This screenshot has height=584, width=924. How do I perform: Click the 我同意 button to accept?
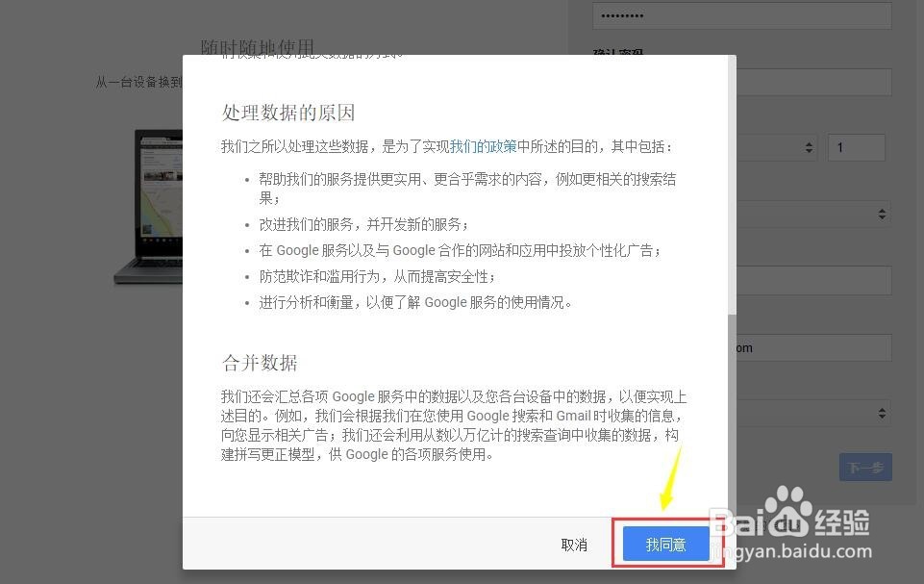click(x=667, y=544)
